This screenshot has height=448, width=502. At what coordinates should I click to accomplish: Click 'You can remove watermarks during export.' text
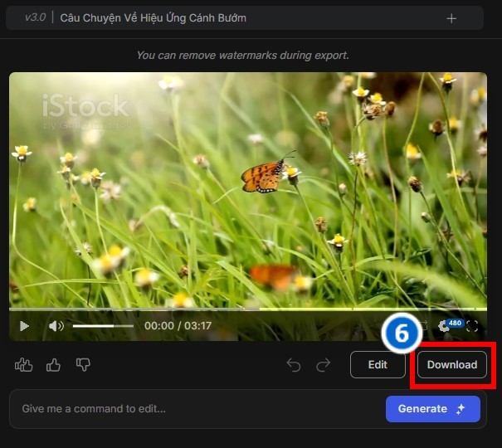[x=242, y=56]
